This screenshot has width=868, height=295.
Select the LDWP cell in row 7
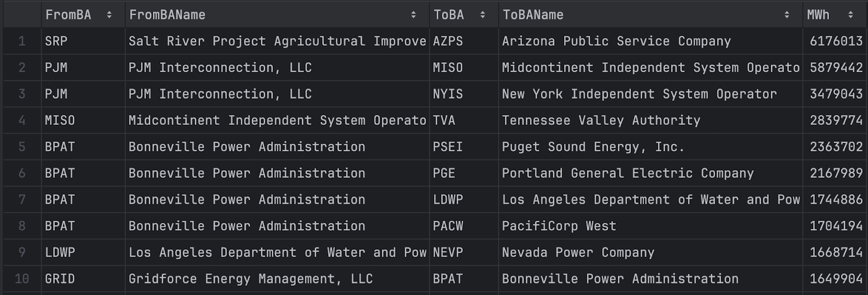(464, 200)
